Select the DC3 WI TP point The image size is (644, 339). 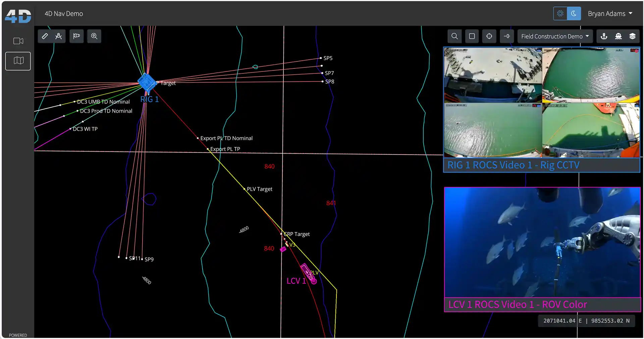70,129
